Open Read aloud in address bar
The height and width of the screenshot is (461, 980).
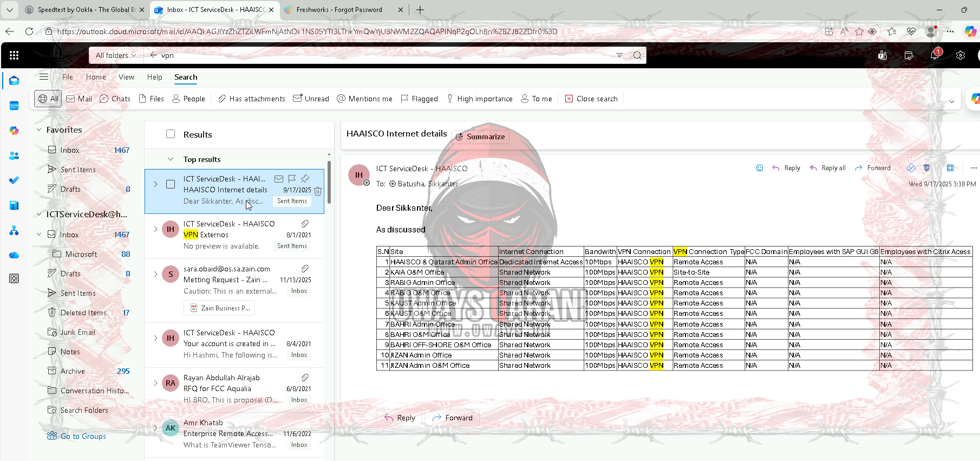[844, 31]
